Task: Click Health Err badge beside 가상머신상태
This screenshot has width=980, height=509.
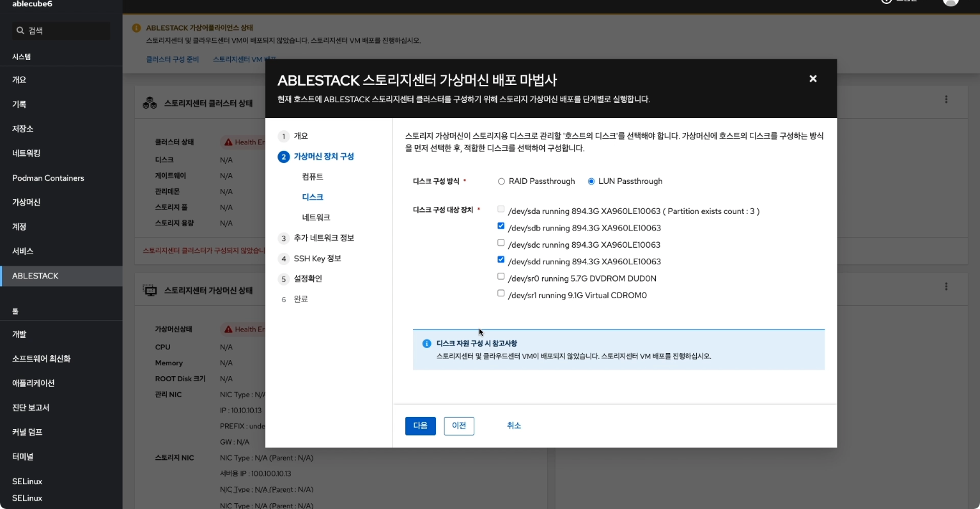Action: [244, 330]
